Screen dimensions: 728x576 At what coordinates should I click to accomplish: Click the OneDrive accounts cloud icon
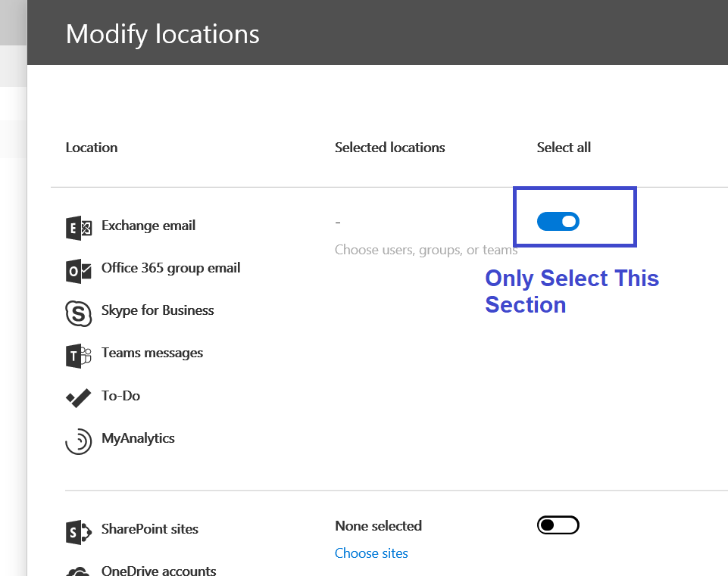click(x=79, y=571)
